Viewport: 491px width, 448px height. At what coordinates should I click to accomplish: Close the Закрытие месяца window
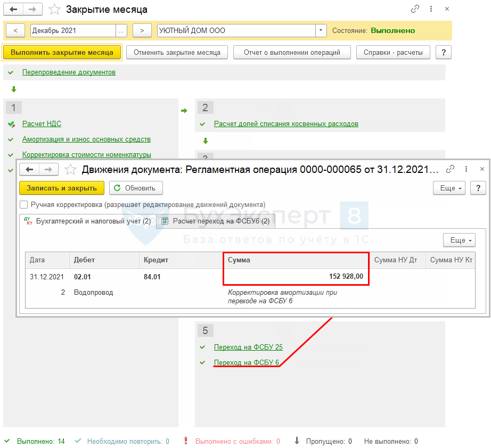[x=447, y=9]
